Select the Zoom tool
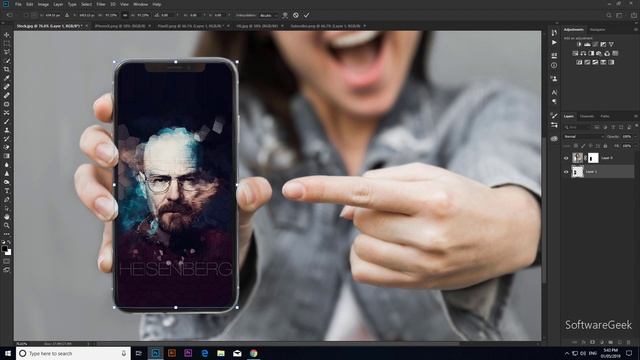 pos(7,225)
